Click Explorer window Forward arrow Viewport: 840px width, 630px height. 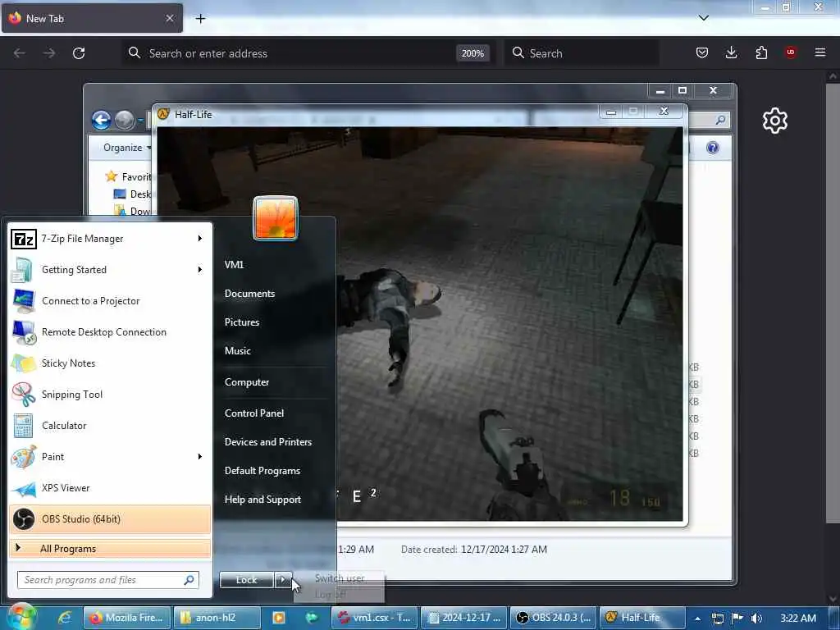[x=125, y=120]
